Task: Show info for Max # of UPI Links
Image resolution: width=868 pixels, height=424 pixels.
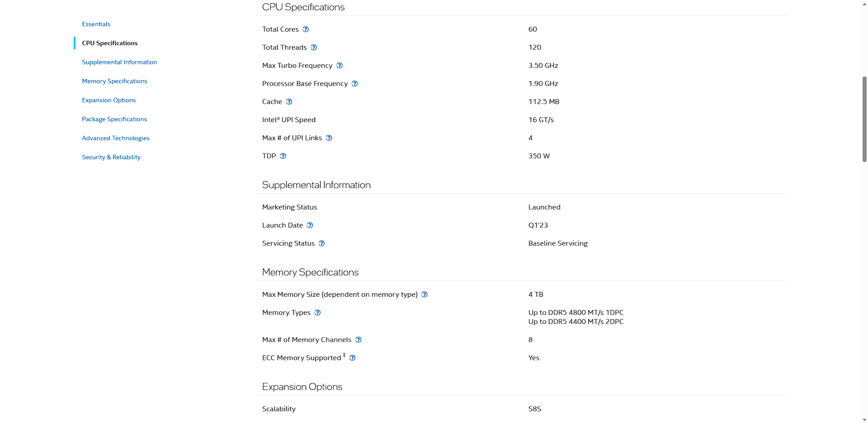Action: (x=329, y=138)
